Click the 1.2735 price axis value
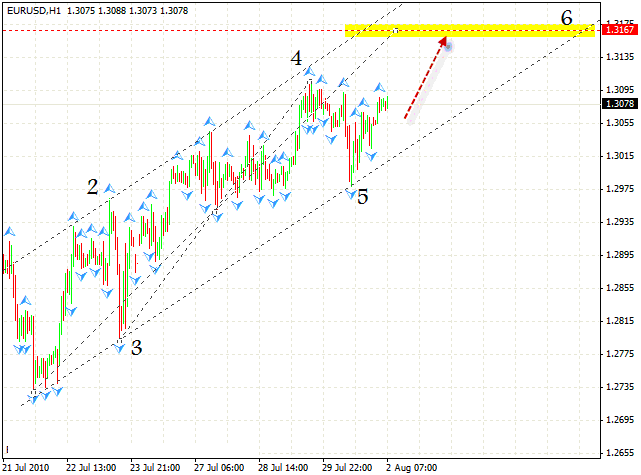 coord(620,387)
